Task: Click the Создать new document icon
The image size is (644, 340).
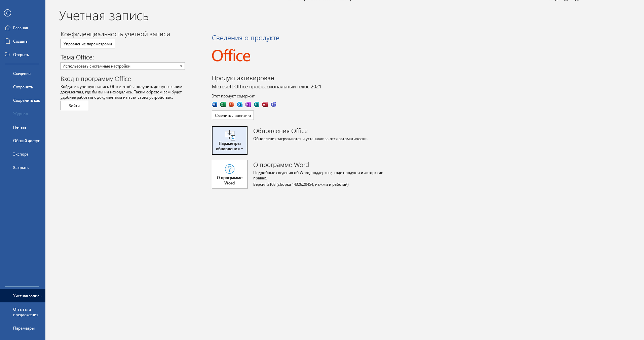Action: pyautogui.click(x=8, y=41)
